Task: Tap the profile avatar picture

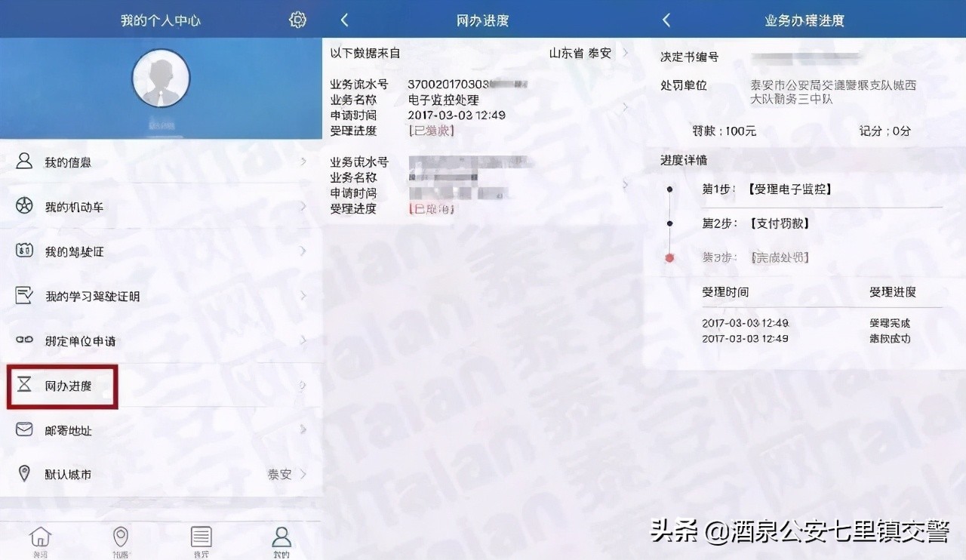Action: pos(161,78)
